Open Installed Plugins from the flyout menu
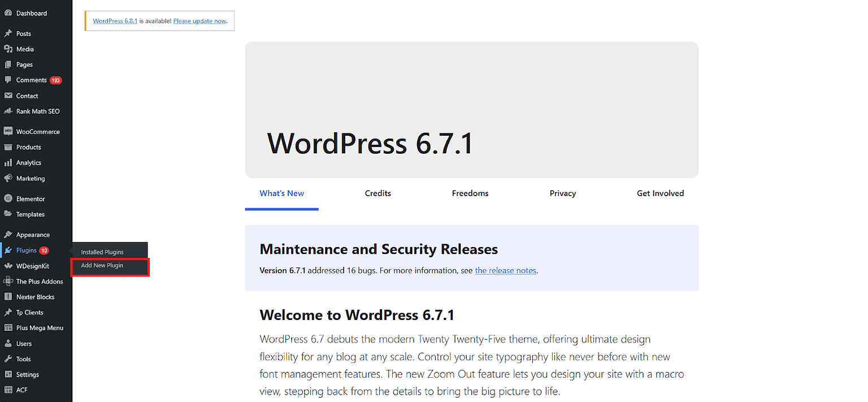The height and width of the screenshot is (402, 868). click(x=102, y=252)
